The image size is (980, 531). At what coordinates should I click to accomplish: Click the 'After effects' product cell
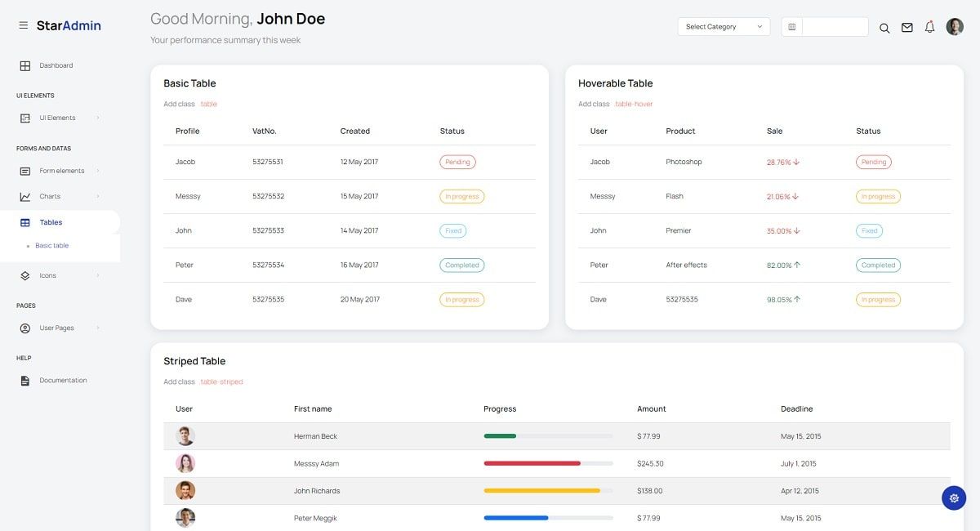coord(686,265)
